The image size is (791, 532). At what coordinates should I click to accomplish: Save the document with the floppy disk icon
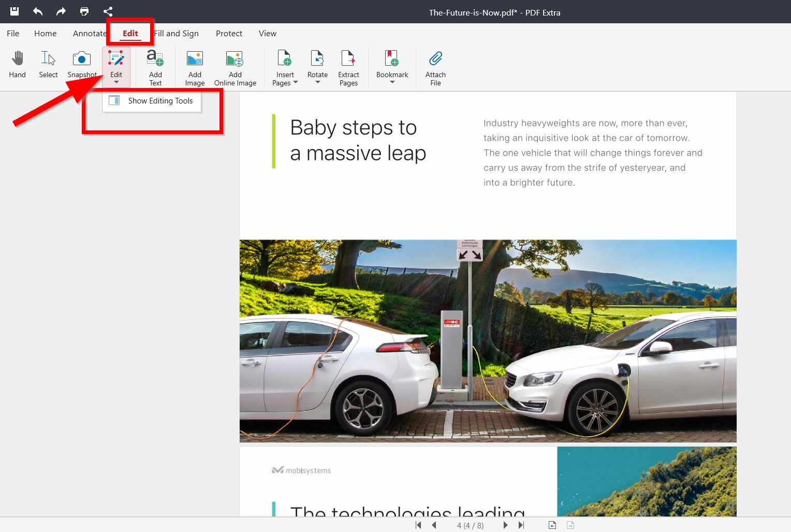[x=14, y=11]
